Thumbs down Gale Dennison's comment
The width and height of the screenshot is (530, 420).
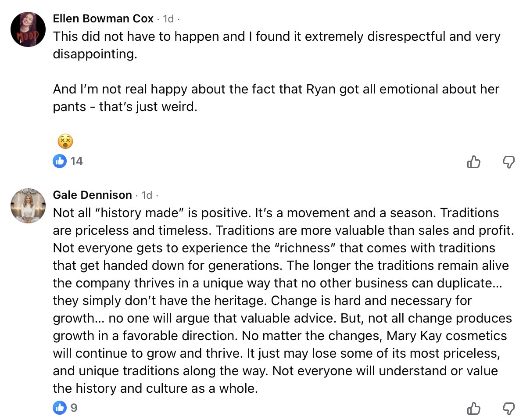[x=508, y=409]
